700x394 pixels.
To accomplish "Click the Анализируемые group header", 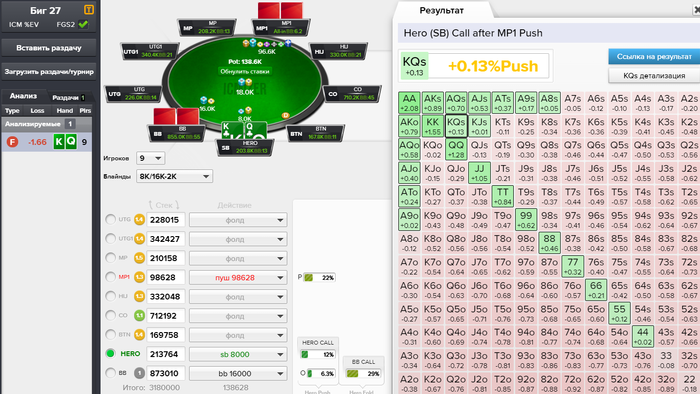I will [x=46, y=124].
